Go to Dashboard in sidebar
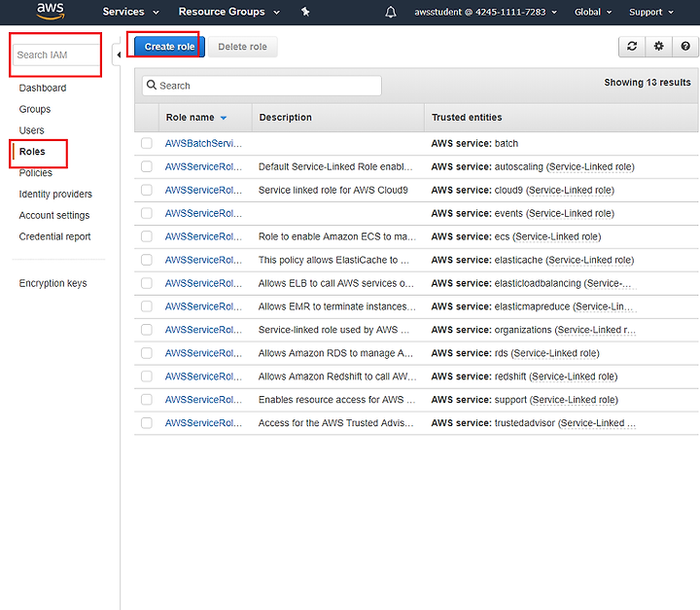The image size is (700, 610). point(43,88)
